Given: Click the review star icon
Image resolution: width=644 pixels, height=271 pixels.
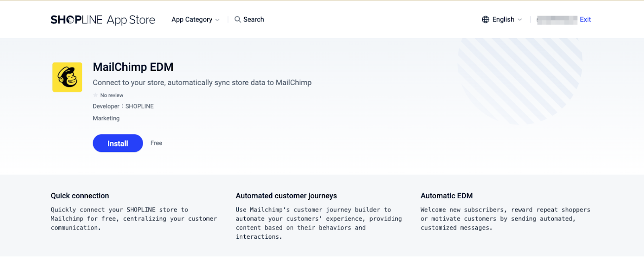Looking at the screenshot, I should click(x=95, y=95).
